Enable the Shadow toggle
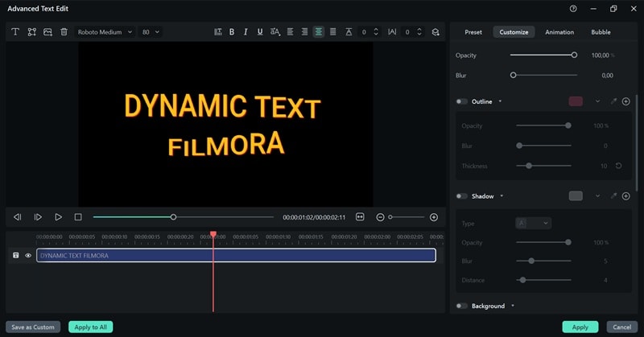 [x=461, y=196]
